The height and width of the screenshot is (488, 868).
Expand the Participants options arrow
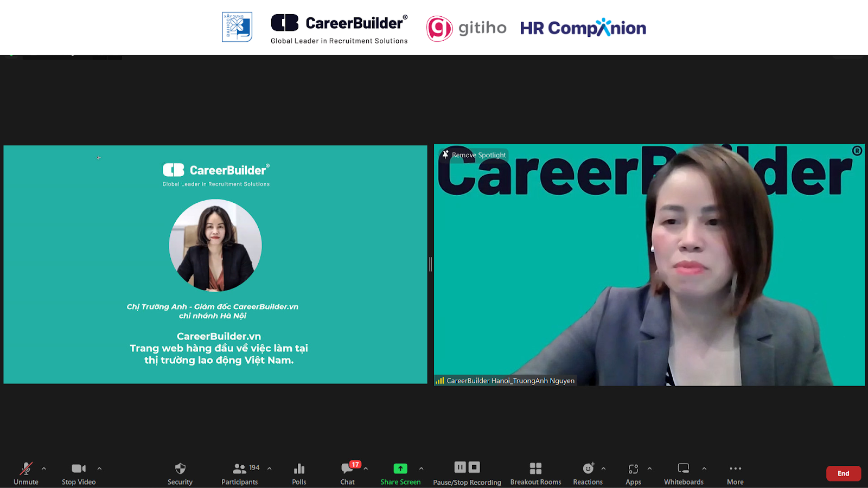pyautogui.click(x=270, y=468)
